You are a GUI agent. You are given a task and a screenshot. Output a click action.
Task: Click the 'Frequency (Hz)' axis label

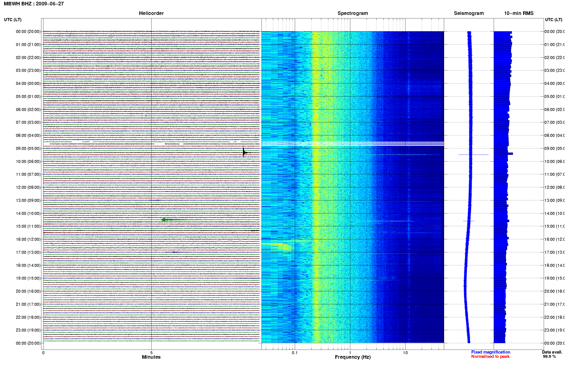[x=353, y=357]
